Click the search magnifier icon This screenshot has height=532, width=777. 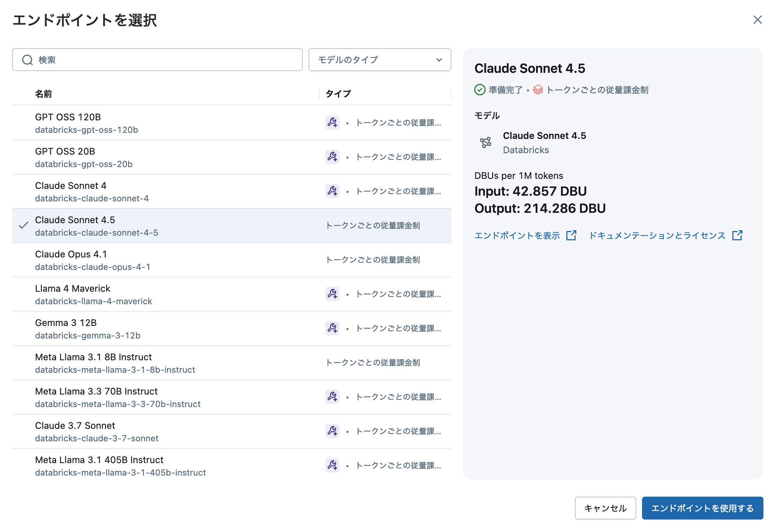click(27, 60)
